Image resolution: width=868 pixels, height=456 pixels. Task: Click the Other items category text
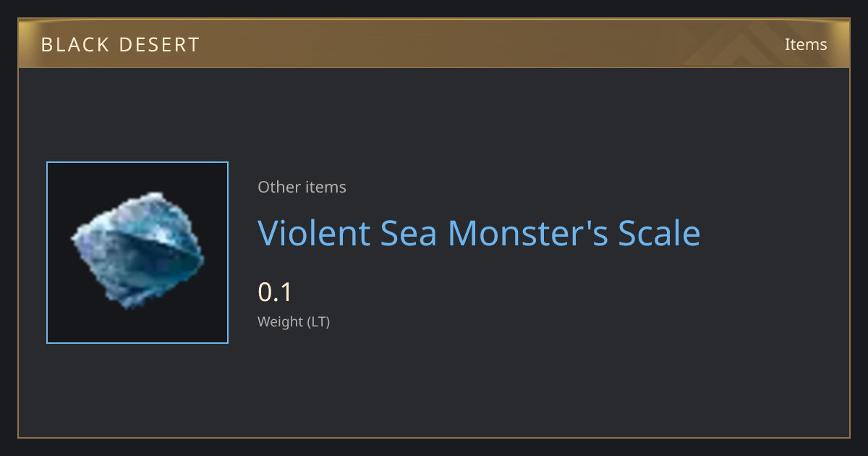tap(302, 187)
